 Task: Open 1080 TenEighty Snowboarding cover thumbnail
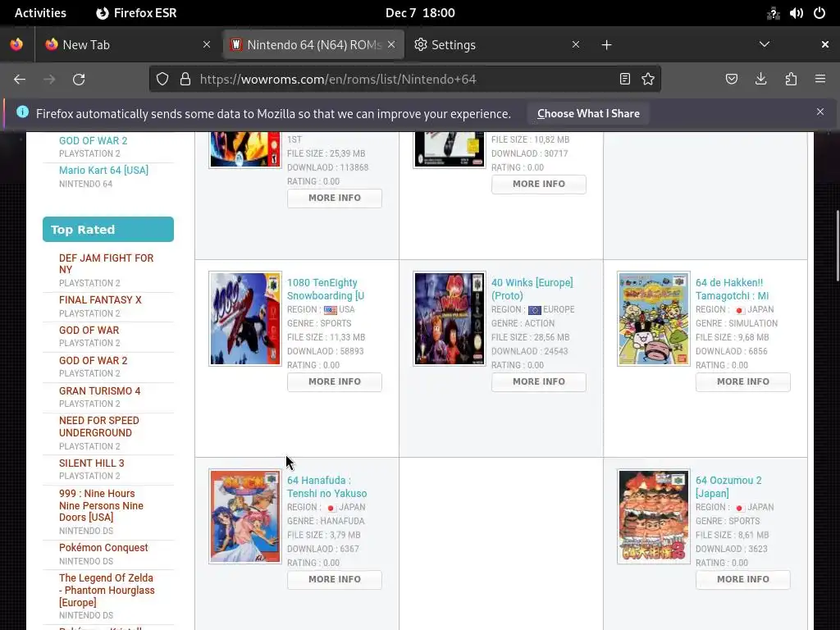tap(245, 319)
